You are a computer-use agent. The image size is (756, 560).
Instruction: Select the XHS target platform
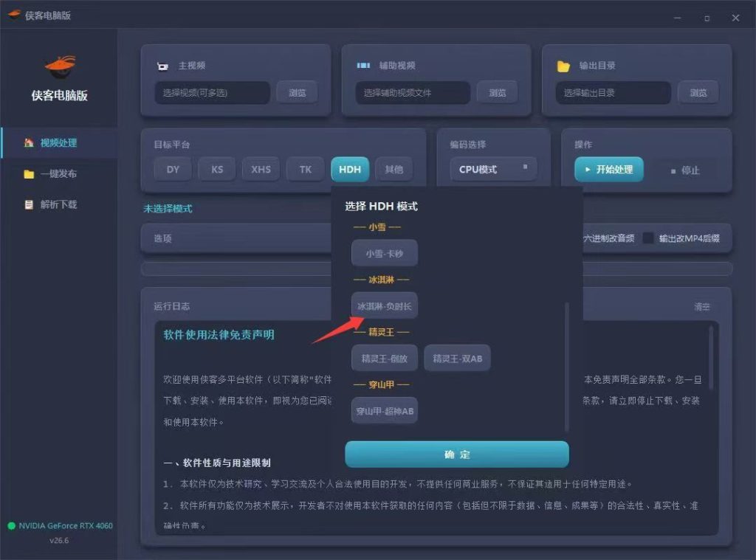click(261, 169)
